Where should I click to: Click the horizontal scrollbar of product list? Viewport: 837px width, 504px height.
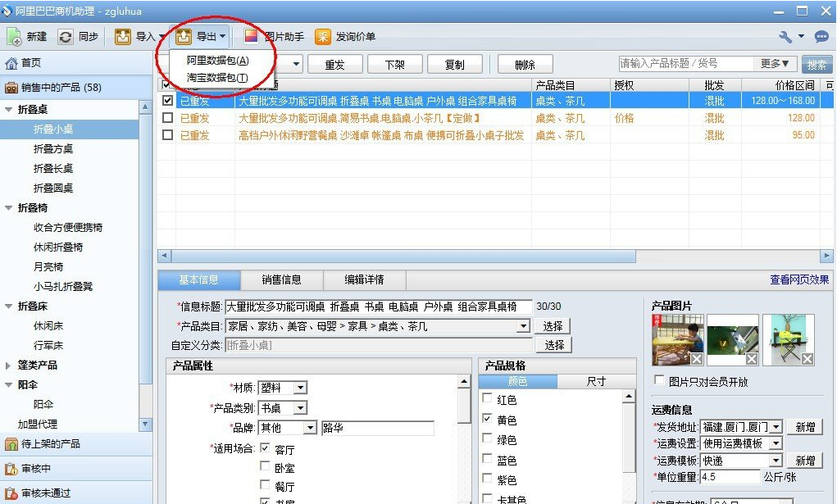tap(403, 256)
